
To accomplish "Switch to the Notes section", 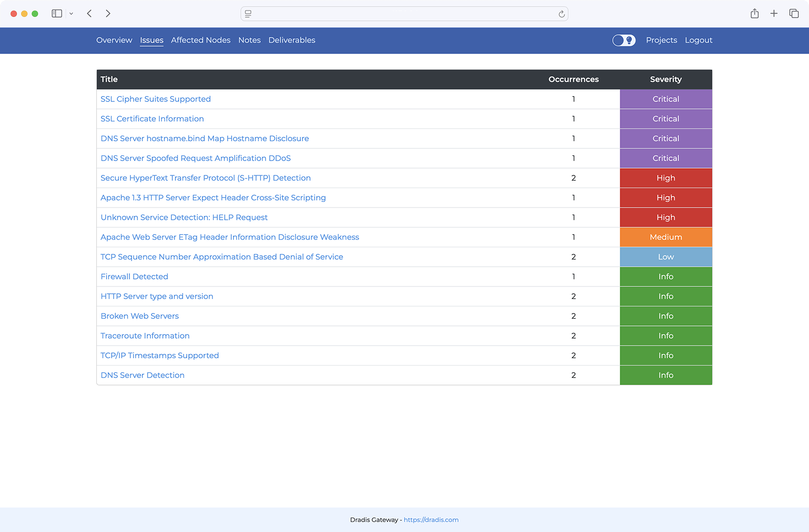I will point(249,40).
